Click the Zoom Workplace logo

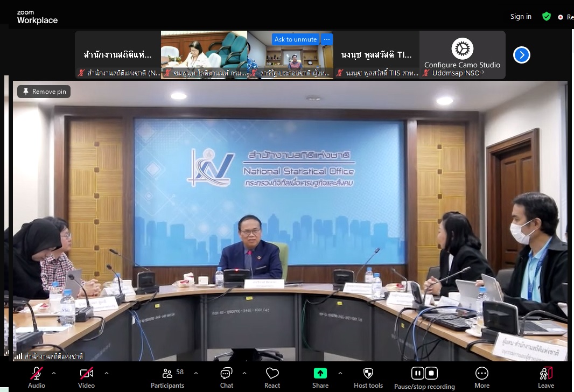point(37,17)
